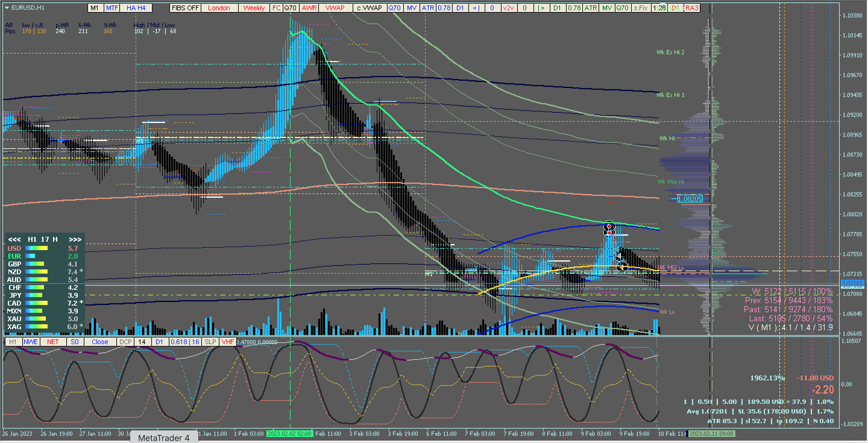Click the HA H4 button

tap(136, 8)
